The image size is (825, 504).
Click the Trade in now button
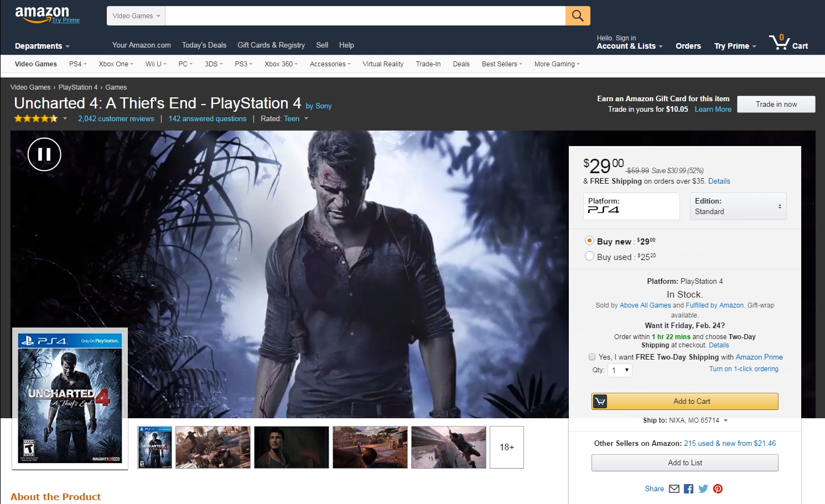click(776, 104)
